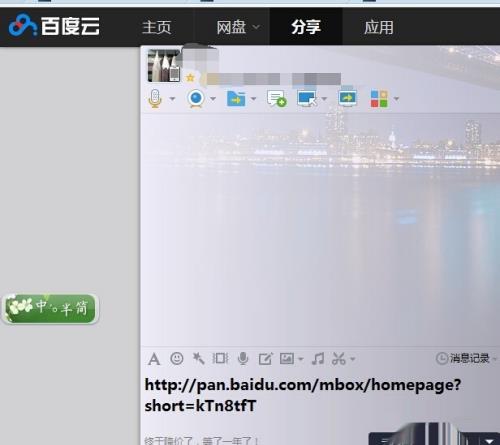Open remote desktop monitor icon

[307, 98]
